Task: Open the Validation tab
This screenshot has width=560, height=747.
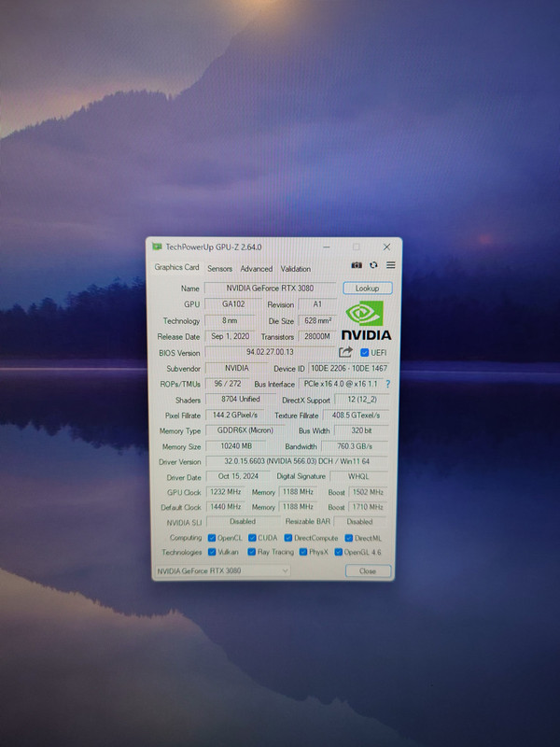Action: (295, 269)
